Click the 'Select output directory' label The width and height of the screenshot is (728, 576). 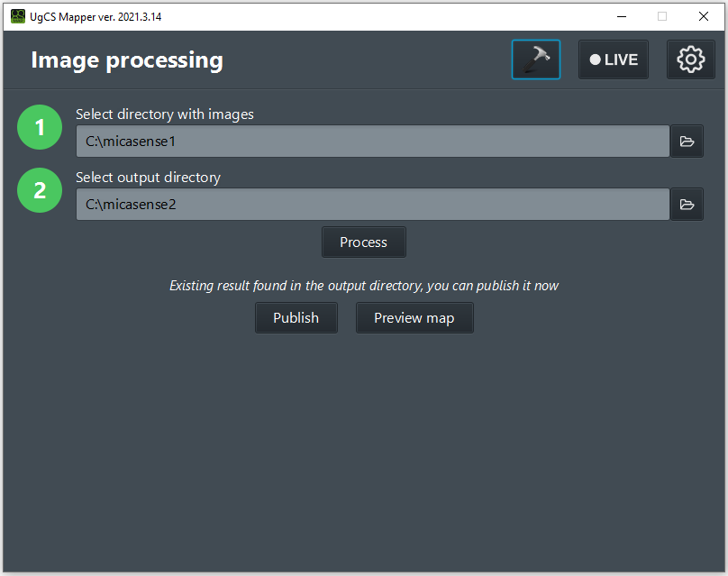(x=148, y=178)
